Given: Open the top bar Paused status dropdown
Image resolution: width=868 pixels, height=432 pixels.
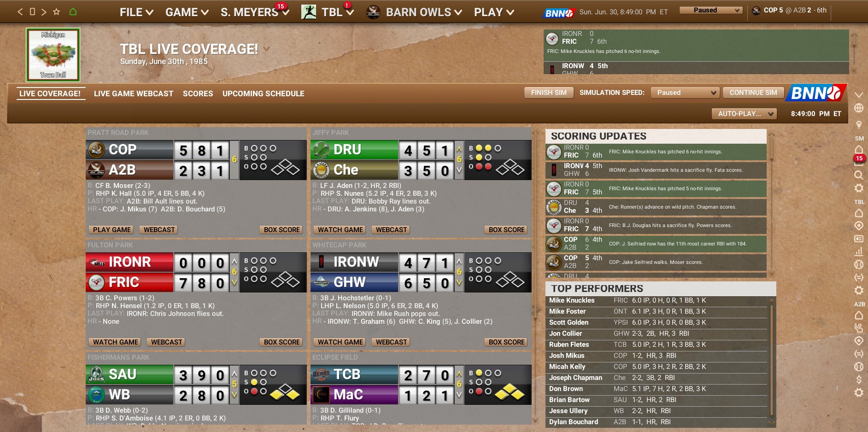Looking at the screenshot, I should pos(711,10).
